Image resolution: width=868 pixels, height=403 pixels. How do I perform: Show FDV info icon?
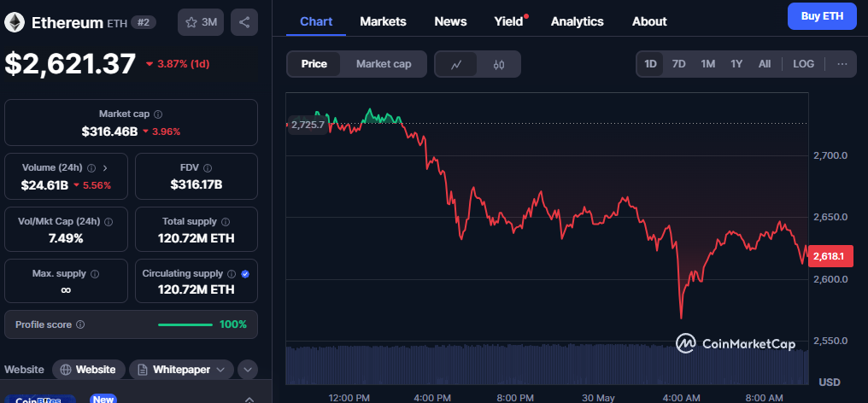pos(208,167)
